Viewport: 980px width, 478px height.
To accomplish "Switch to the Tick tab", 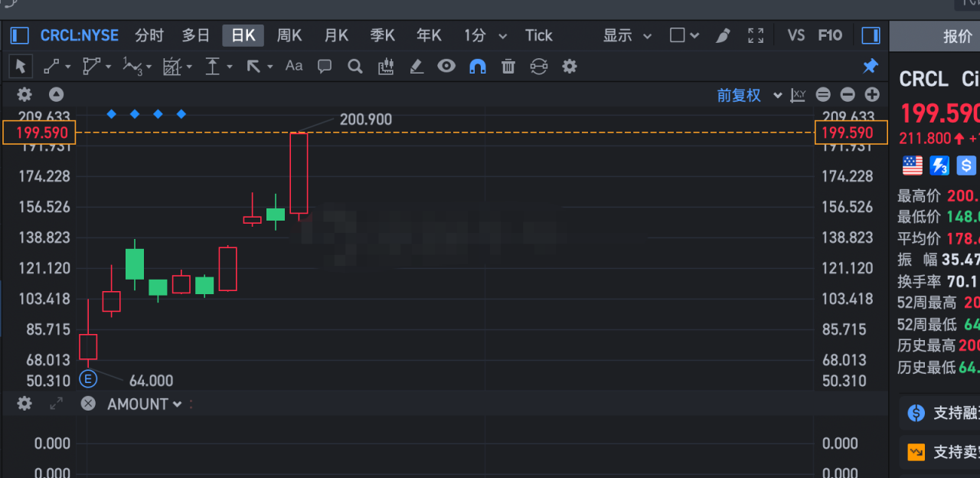I will click(539, 35).
